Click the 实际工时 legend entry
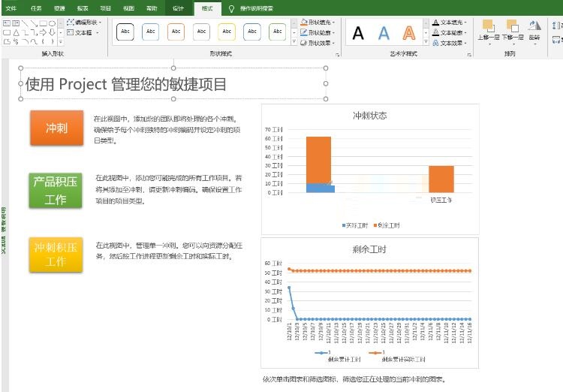Screen dimensions: 563x392 (x=355, y=225)
